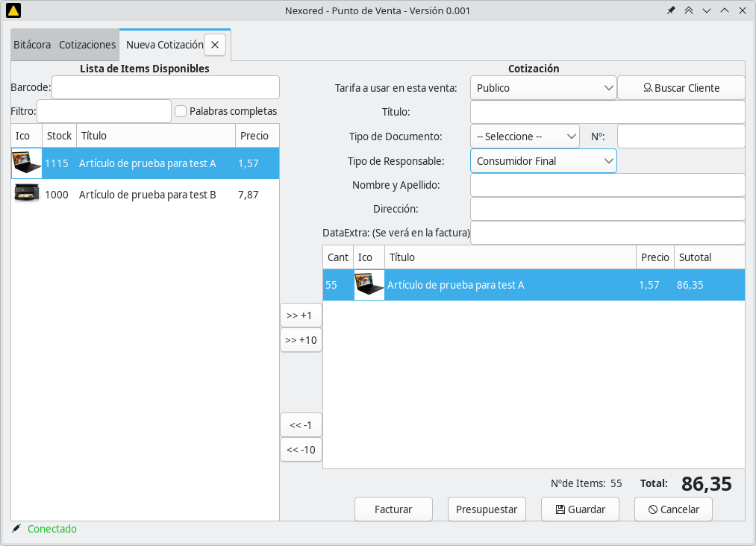Click the double-chevron keep-above titlebar icon

point(689,10)
